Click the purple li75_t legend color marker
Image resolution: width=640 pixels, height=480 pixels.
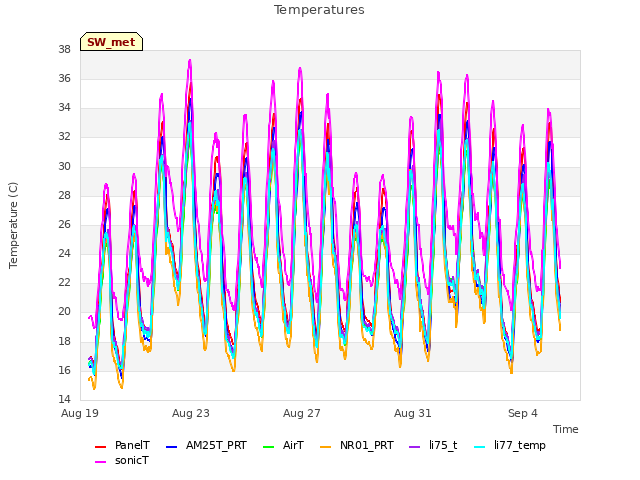(415, 447)
